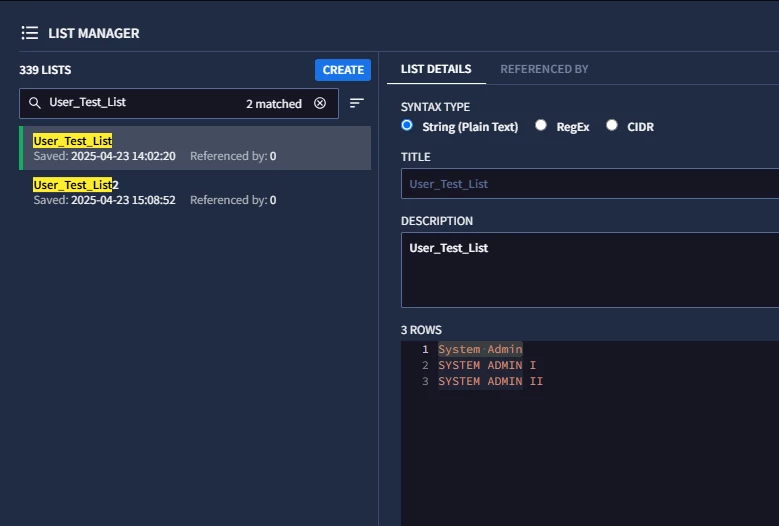Click the search magnifier icon
Image resolution: width=779 pixels, height=526 pixels.
[34, 103]
